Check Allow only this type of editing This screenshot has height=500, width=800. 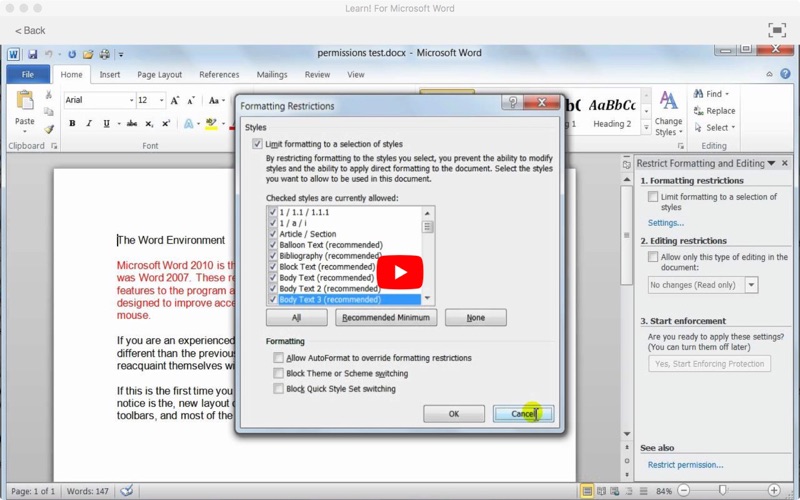653,257
